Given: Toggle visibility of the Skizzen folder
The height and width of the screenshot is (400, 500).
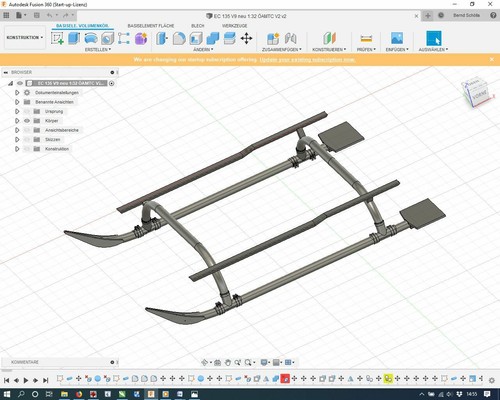Looking at the screenshot, I should click(27, 139).
